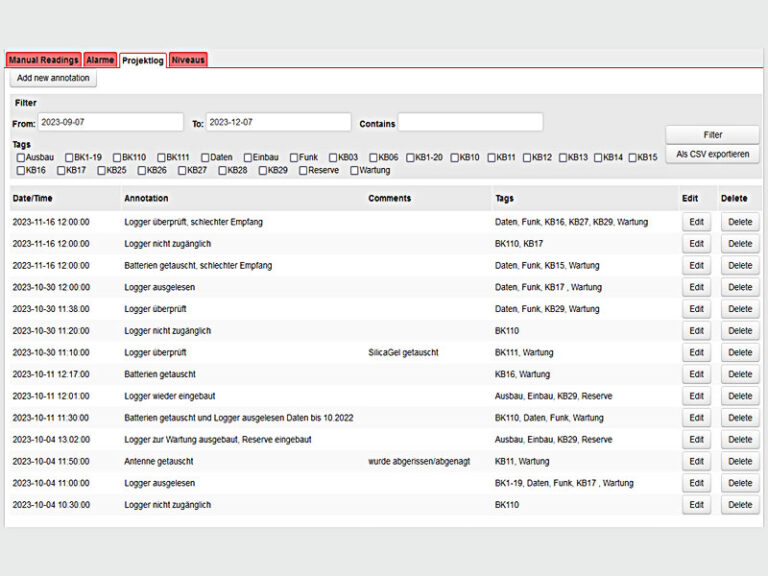Check the KB29 tag checkbox
This screenshot has height=576, width=768.
263,170
